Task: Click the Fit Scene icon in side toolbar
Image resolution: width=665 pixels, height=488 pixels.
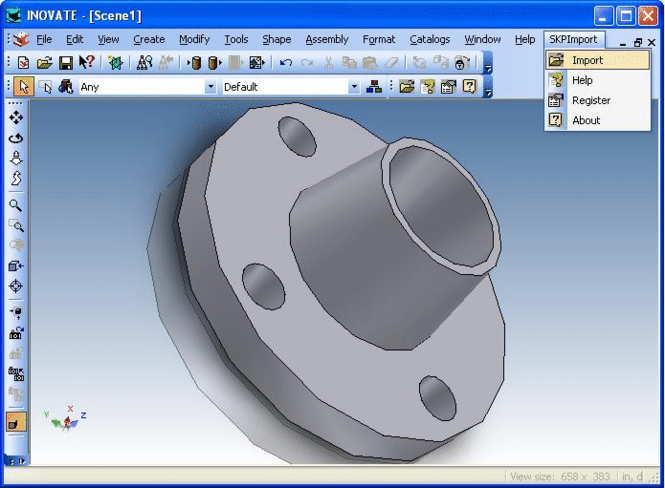Action: point(16,313)
